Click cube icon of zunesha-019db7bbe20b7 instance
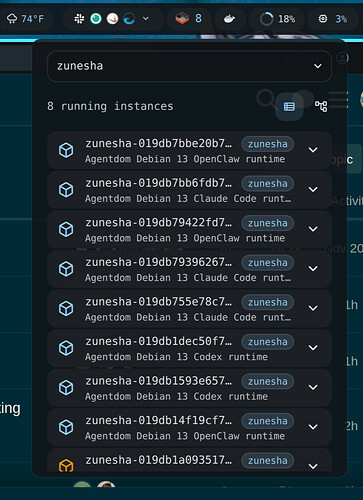This screenshot has width=363, height=500. tap(66, 150)
